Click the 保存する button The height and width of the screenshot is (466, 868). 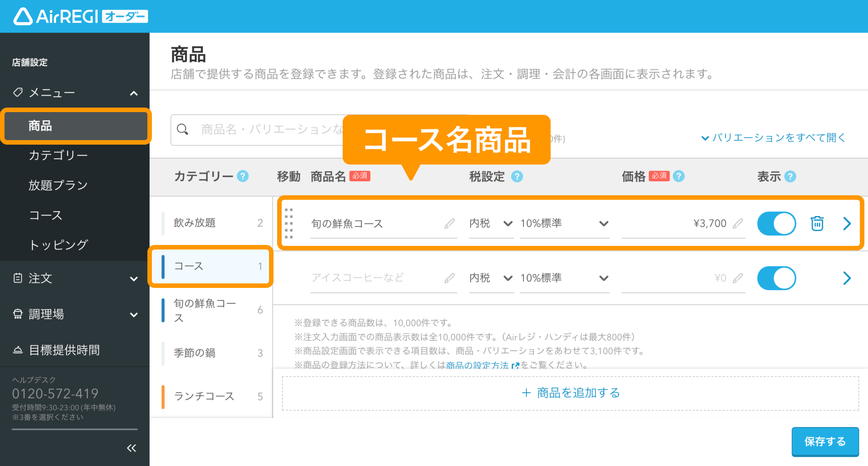coord(825,441)
